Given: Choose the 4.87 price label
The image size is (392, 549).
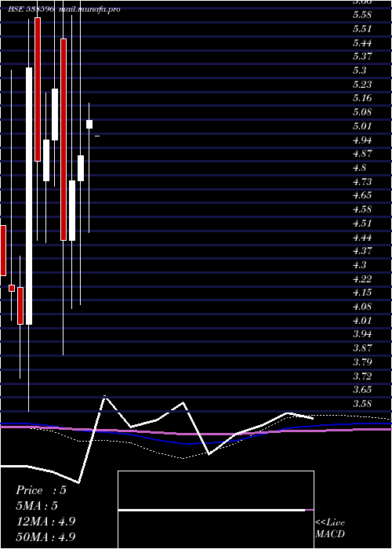Looking at the screenshot, I should coord(362,154).
